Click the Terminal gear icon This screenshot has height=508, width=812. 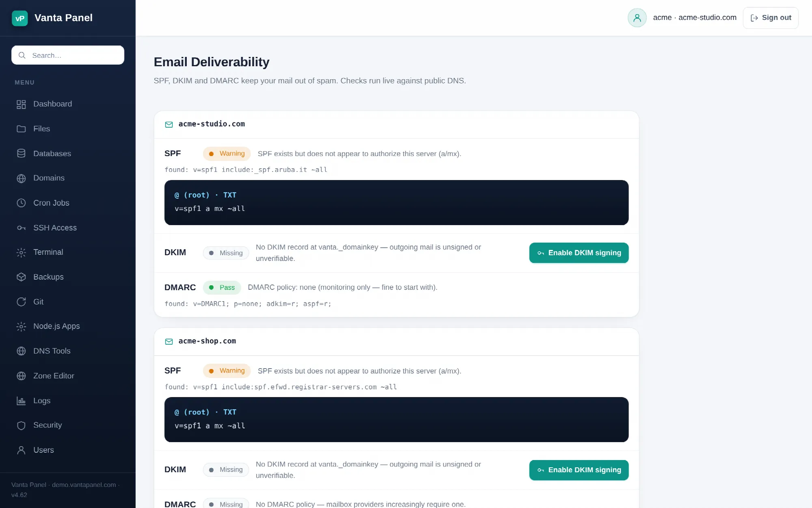tap(21, 252)
